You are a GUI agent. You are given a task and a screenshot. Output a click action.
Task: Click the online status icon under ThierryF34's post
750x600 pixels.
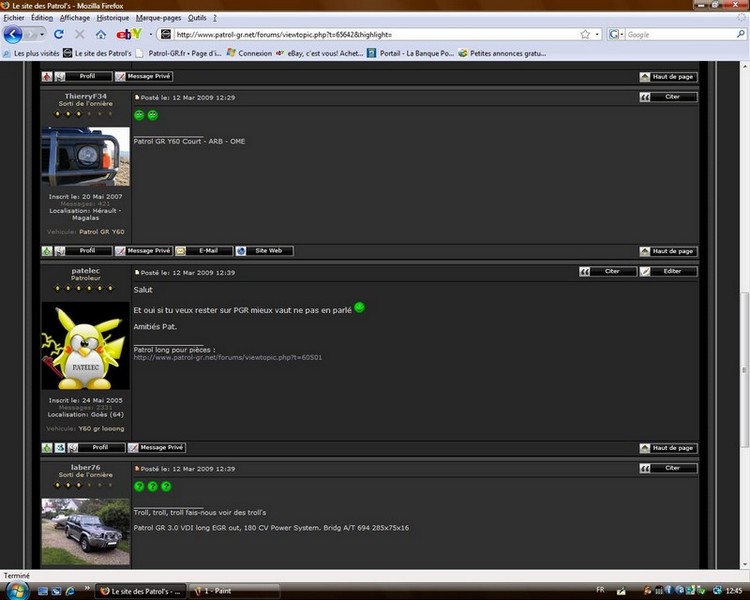(x=47, y=251)
